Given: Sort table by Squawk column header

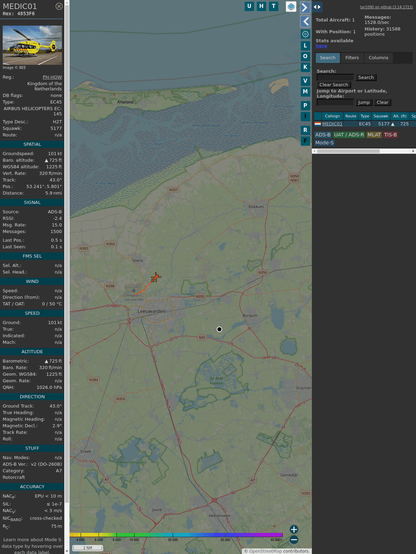Looking at the screenshot, I should pos(381,116).
